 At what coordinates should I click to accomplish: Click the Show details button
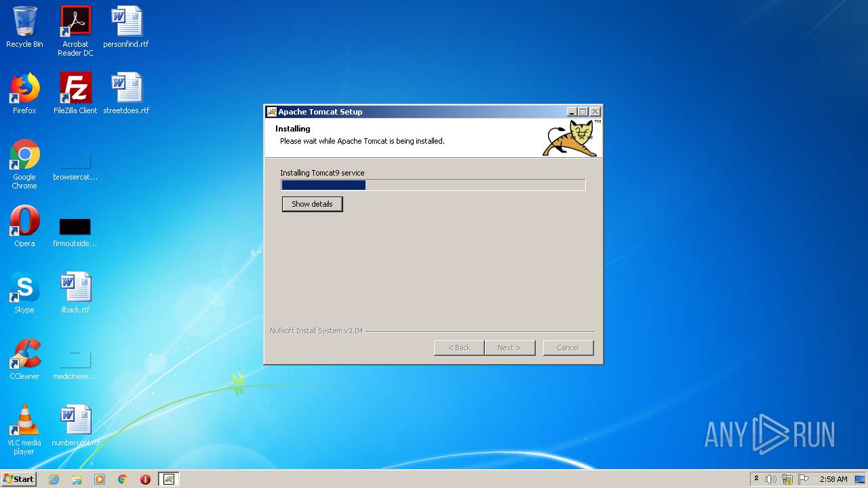(312, 204)
